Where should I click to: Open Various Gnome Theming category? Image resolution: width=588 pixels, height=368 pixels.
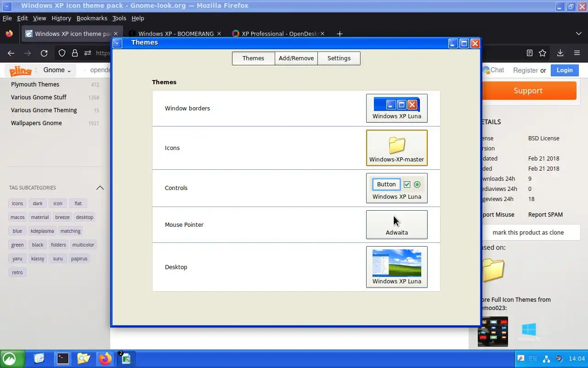(x=44, y=110)
